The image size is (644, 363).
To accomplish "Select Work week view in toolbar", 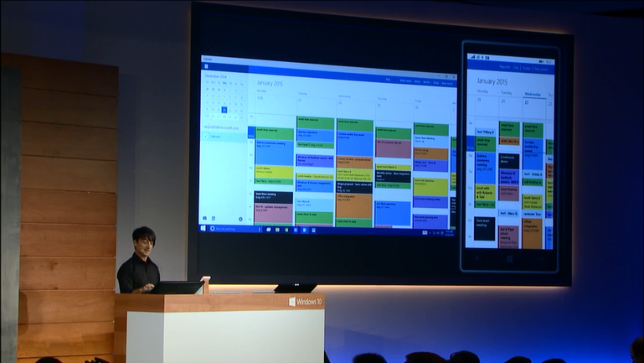I will [x=406, y=81].
